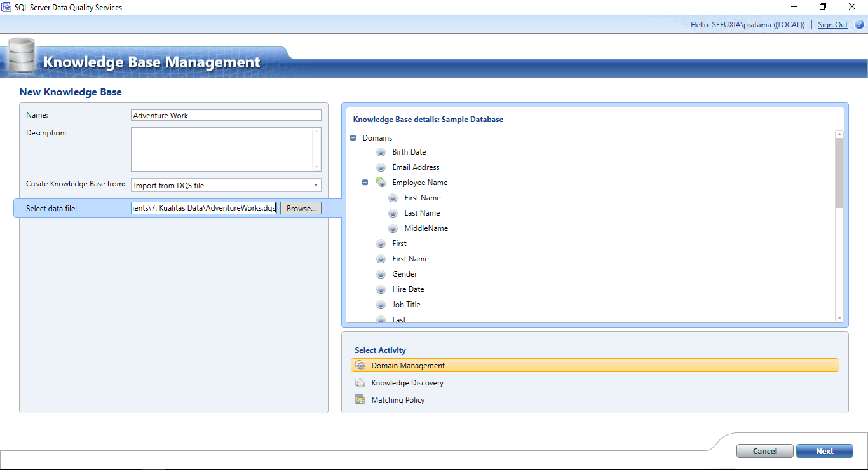
Task: Click the Description scroll up arrow
Action: click(x=316, y=132)
